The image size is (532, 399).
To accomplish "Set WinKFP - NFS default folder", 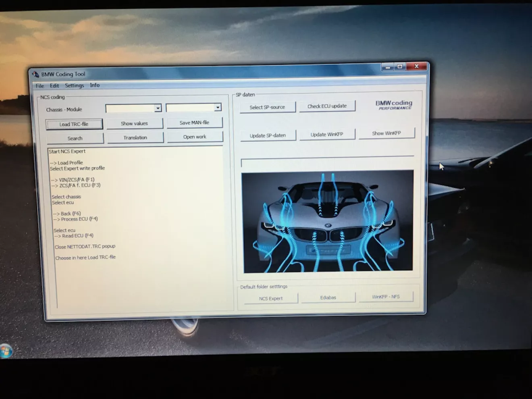I will click(x=386, y=297).
